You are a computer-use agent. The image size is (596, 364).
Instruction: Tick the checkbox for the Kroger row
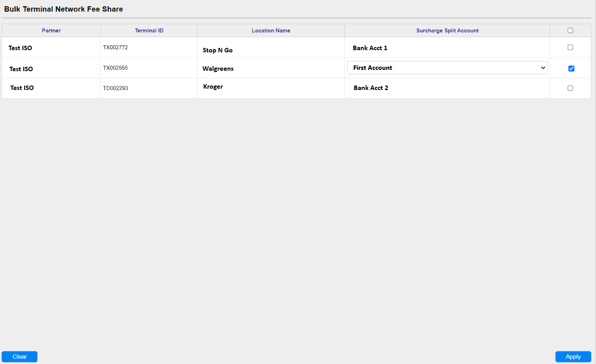point(570,88)
